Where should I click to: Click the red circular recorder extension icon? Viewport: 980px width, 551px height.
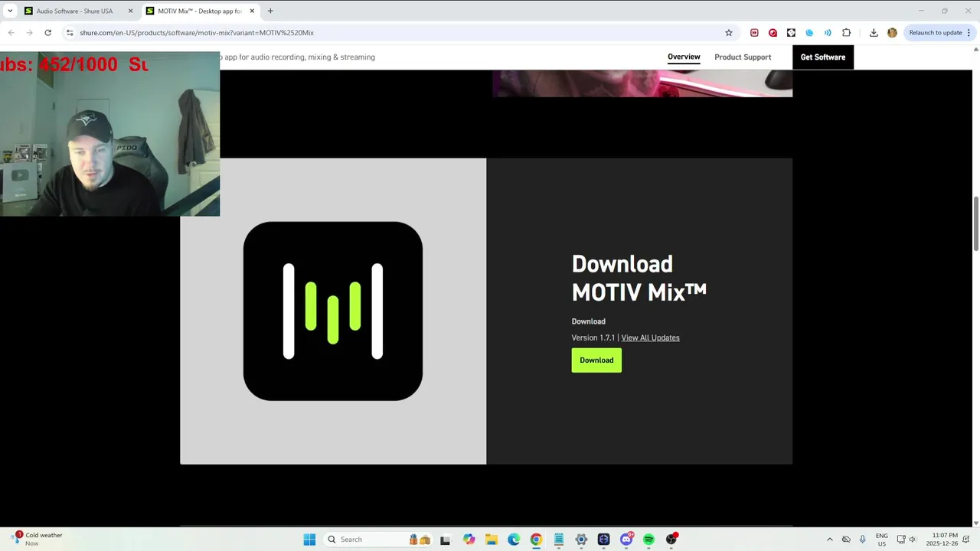(x=773, y=33)
